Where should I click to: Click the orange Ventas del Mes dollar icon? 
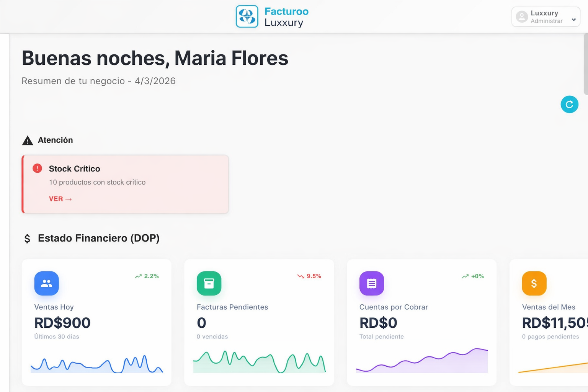click(534, 283)
